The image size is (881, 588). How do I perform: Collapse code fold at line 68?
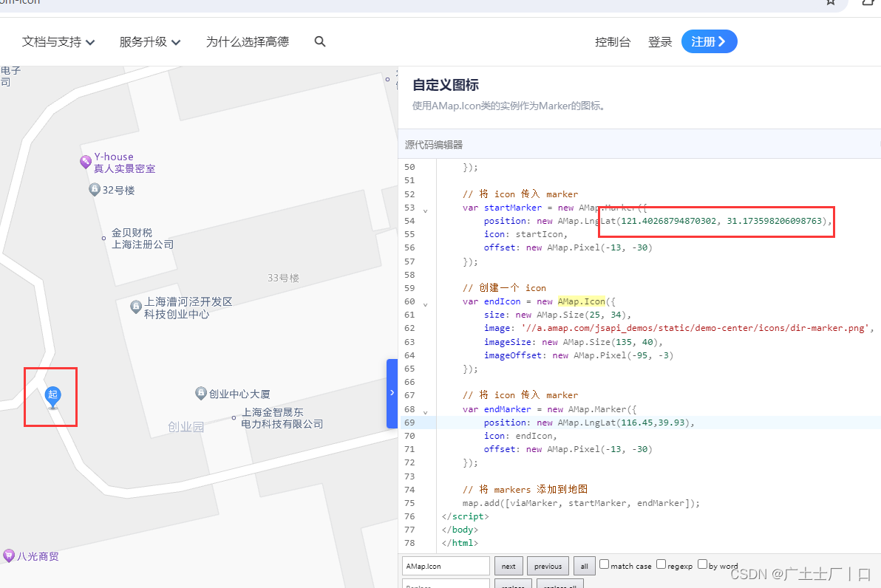[425, 412]
